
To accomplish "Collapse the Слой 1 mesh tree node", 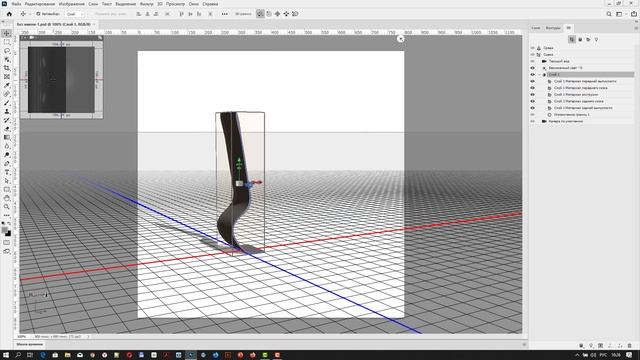I will click(540, 75).
